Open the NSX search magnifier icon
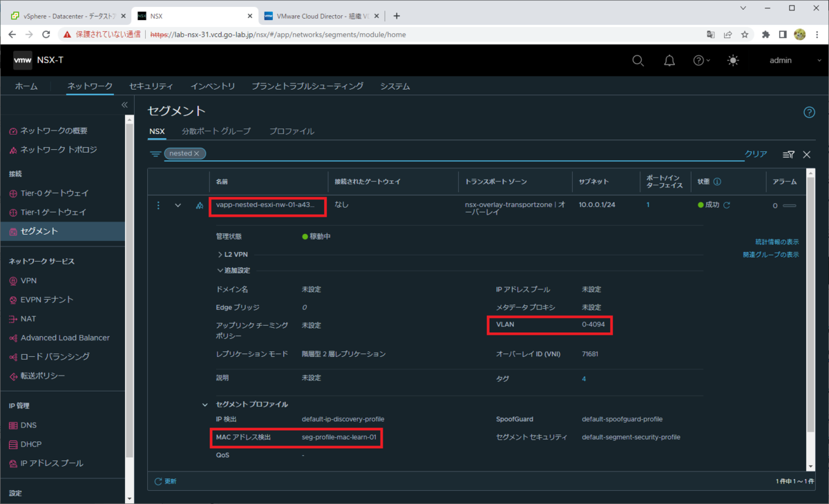 638,61
